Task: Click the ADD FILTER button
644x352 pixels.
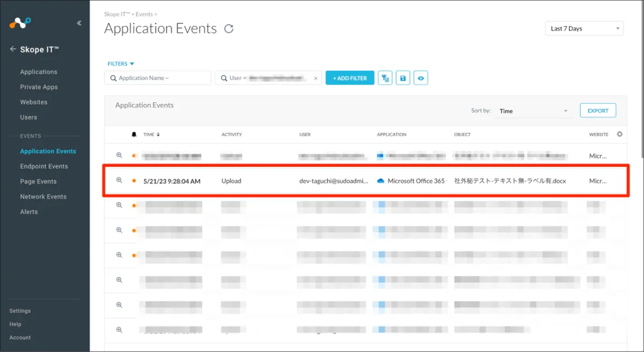Action: tap(350, 78)
